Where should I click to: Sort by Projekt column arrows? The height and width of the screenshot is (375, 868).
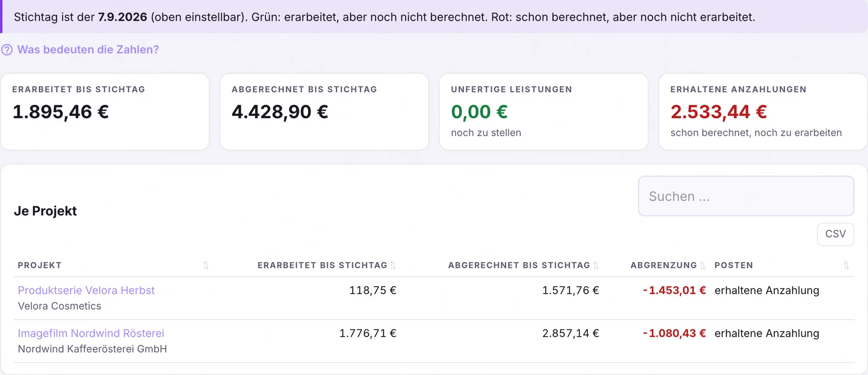206,265
